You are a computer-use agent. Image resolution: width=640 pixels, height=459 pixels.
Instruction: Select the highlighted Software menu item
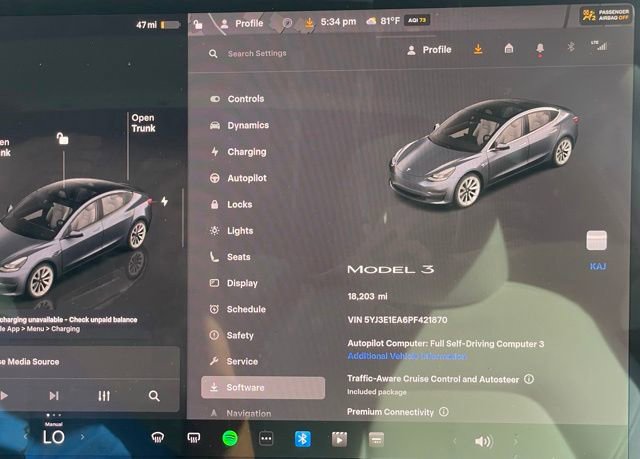tap(263, 388)
